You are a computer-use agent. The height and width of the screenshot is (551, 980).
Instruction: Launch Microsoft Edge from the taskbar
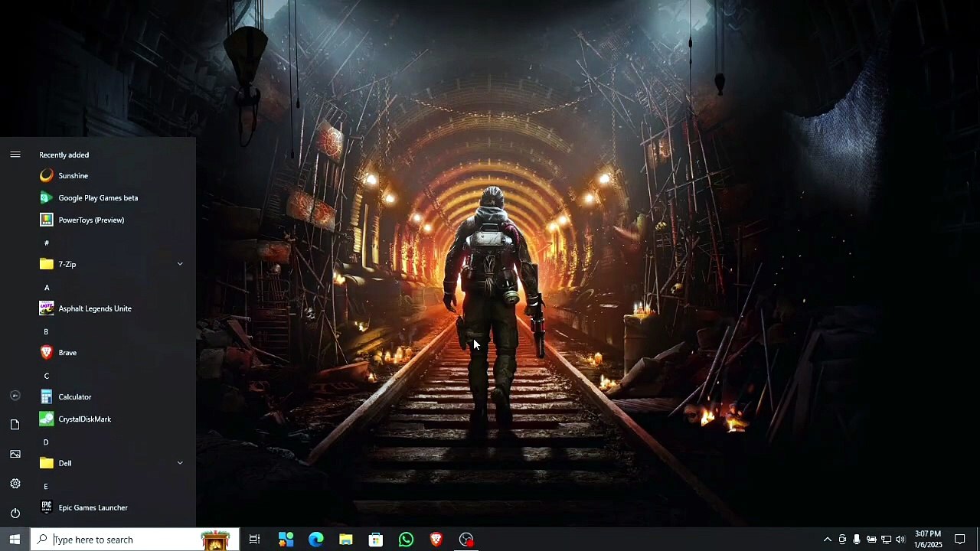[315, 540]
